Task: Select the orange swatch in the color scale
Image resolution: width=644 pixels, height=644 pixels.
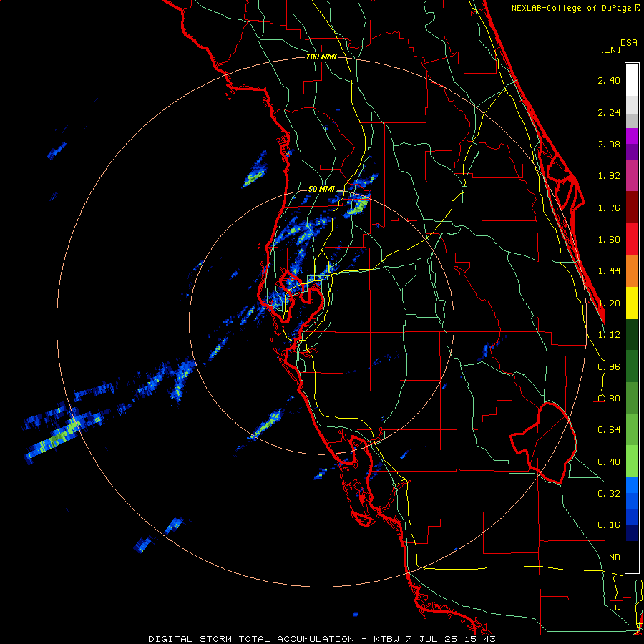Action: [x=632, y=271]
